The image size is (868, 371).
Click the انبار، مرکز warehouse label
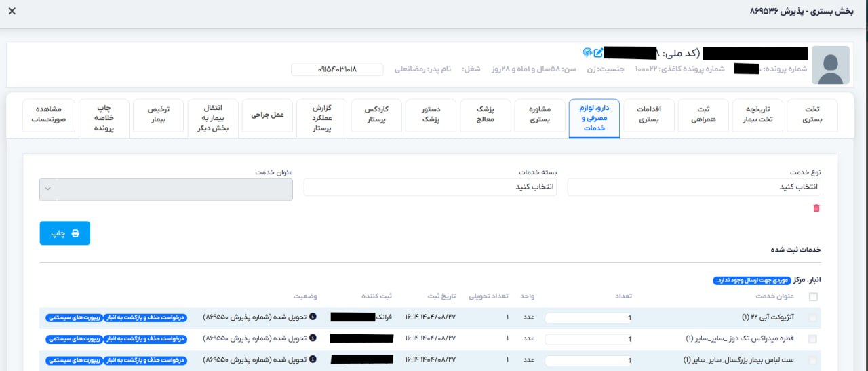[807, 279]
